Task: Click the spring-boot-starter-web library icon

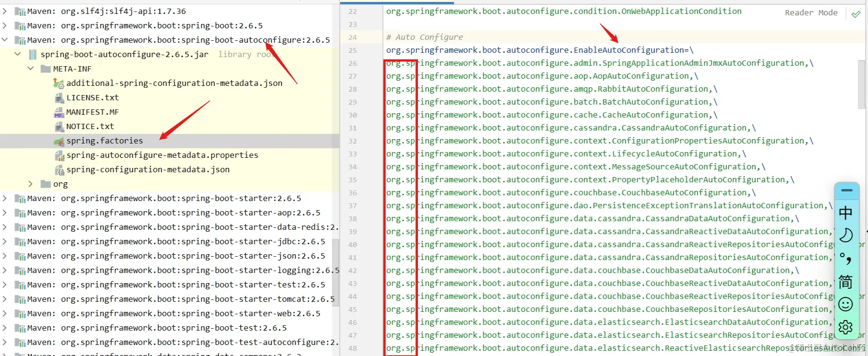Action: pyautogui.click(x=20, y=314)
